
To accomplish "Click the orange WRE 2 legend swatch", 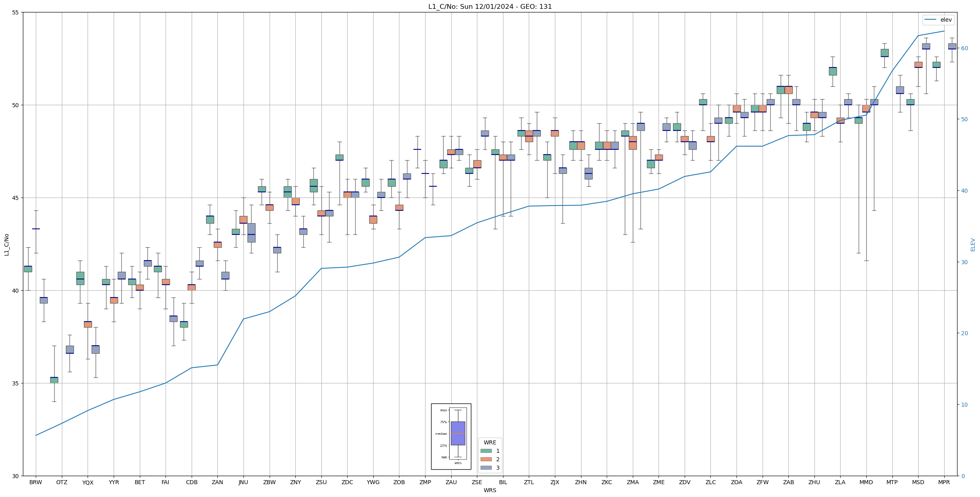I will point(486,459).
